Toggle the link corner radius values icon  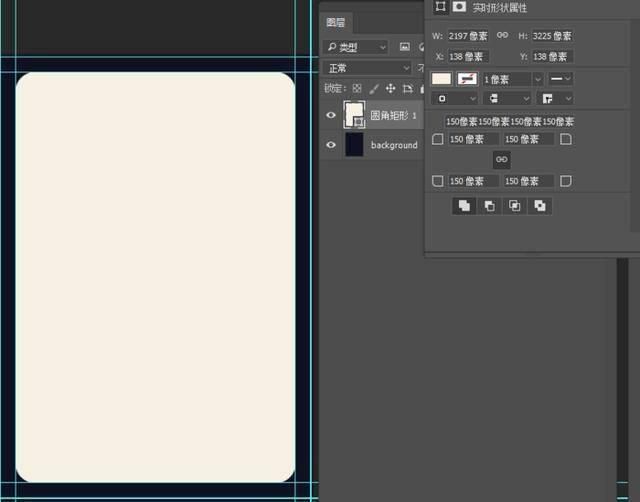pyautogui.click(x=502, y=160)
